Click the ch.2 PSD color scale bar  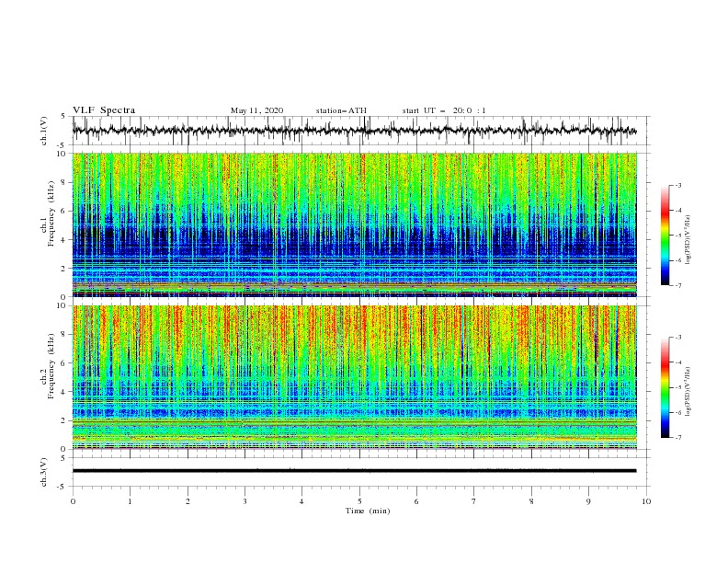point(665,387)
